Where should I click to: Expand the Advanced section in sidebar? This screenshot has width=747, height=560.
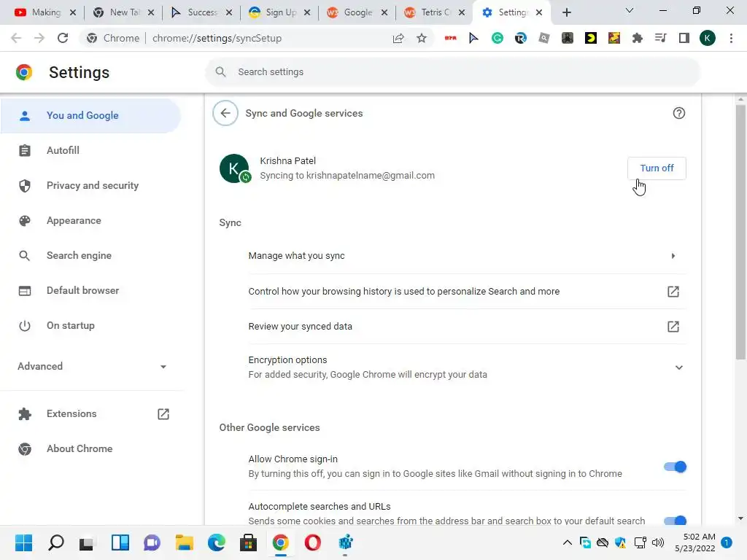click(x=92, y=366)
